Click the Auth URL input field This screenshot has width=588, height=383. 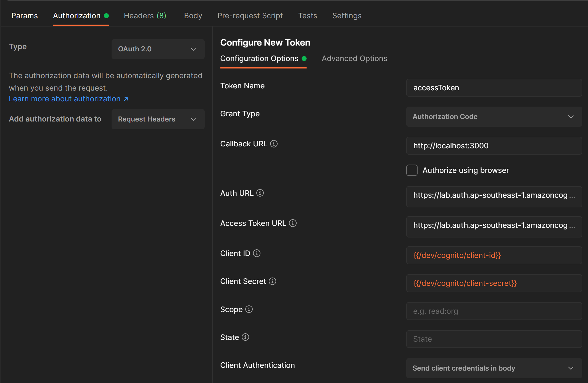494,197
